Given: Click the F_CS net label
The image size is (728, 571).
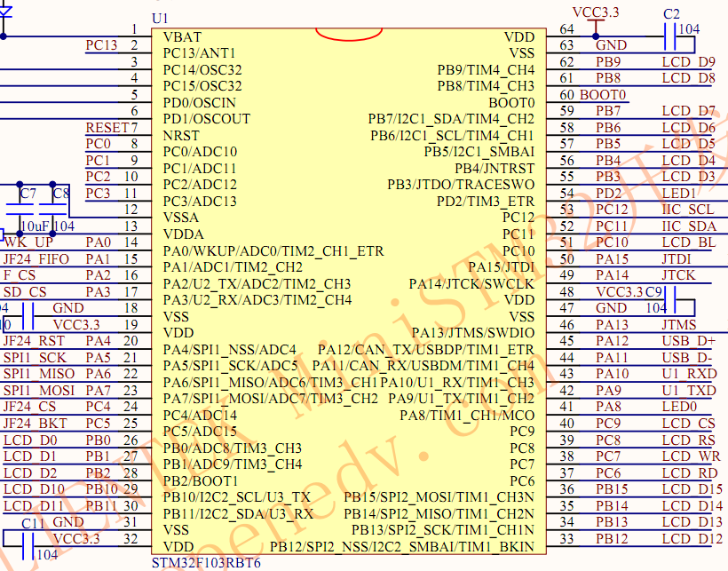Looking at the screenshot, I should click(20, 275).
